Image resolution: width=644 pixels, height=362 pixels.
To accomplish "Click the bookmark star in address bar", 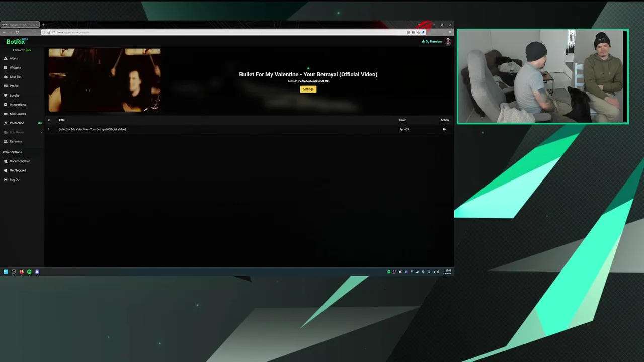I will [x=423, y=32].
